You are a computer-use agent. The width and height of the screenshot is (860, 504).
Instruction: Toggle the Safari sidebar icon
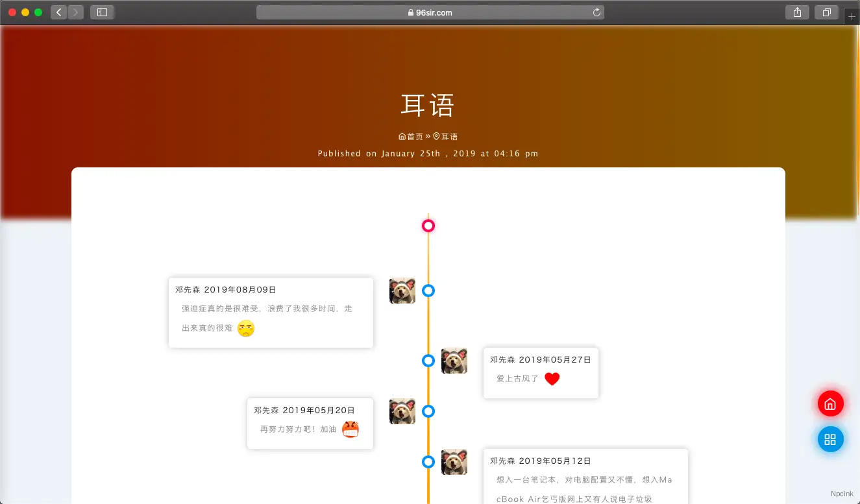pos(102,12)
